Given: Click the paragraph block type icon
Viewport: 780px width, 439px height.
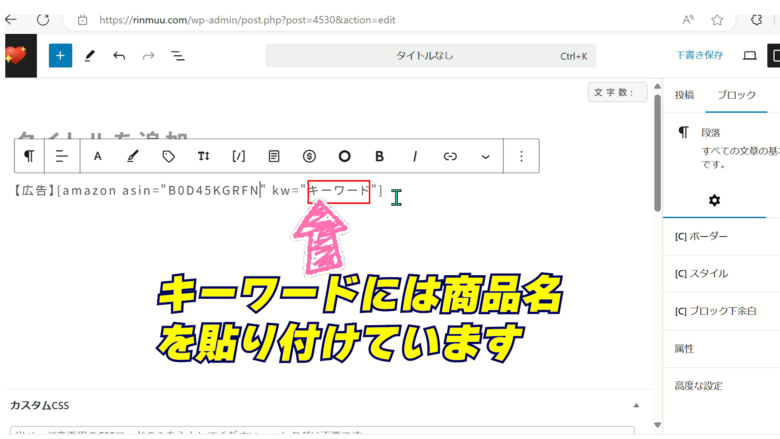Looking at the screenshot, I should pyautogui.click(x=29, y=156).
